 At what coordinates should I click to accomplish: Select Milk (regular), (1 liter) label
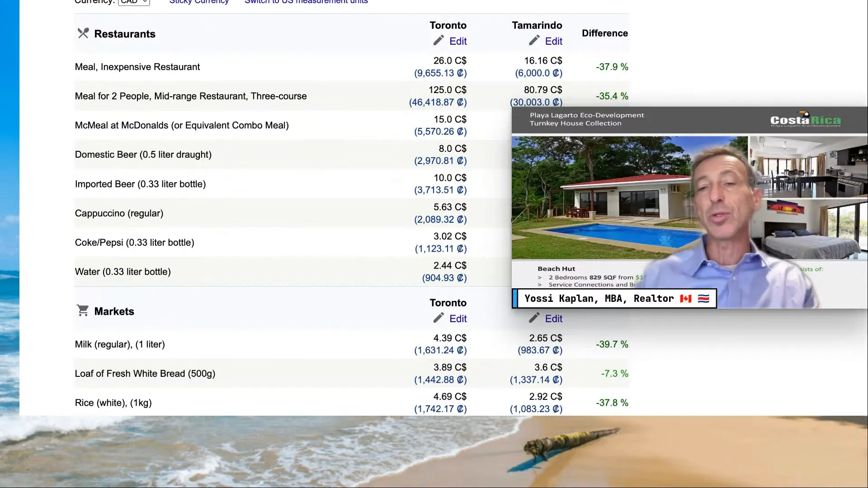[120, 344]
